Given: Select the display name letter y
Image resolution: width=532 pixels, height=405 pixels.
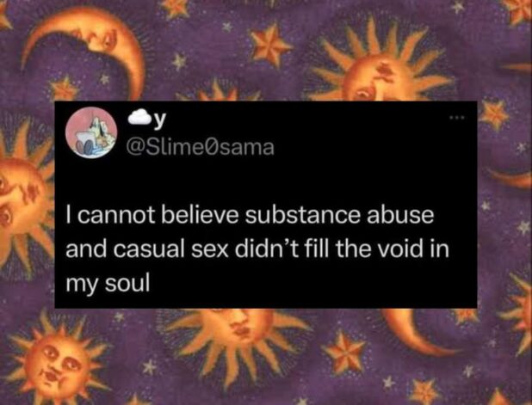Looking at the screenshot, I should (160, 120).
